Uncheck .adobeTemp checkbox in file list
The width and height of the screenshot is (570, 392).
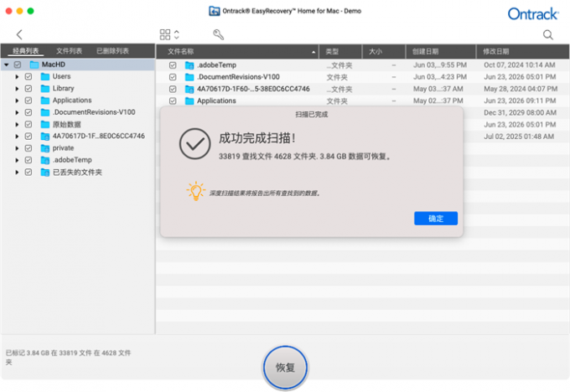pos(173,65)
